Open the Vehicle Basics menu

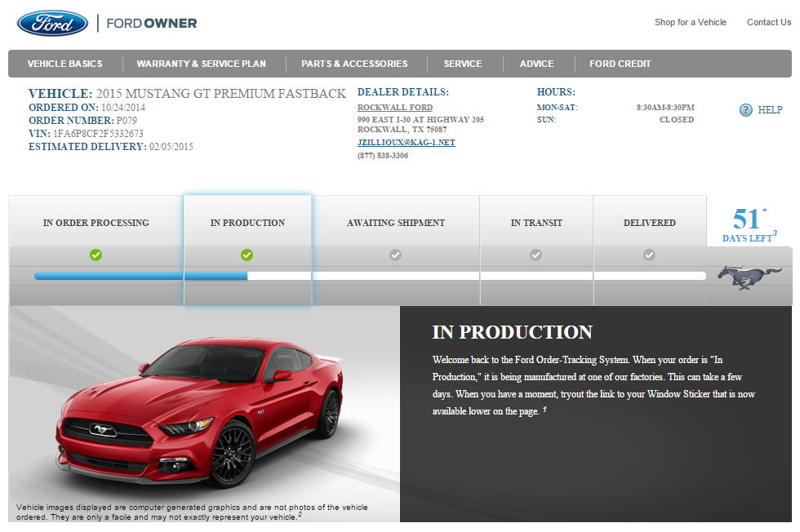(x=65, y=64)
